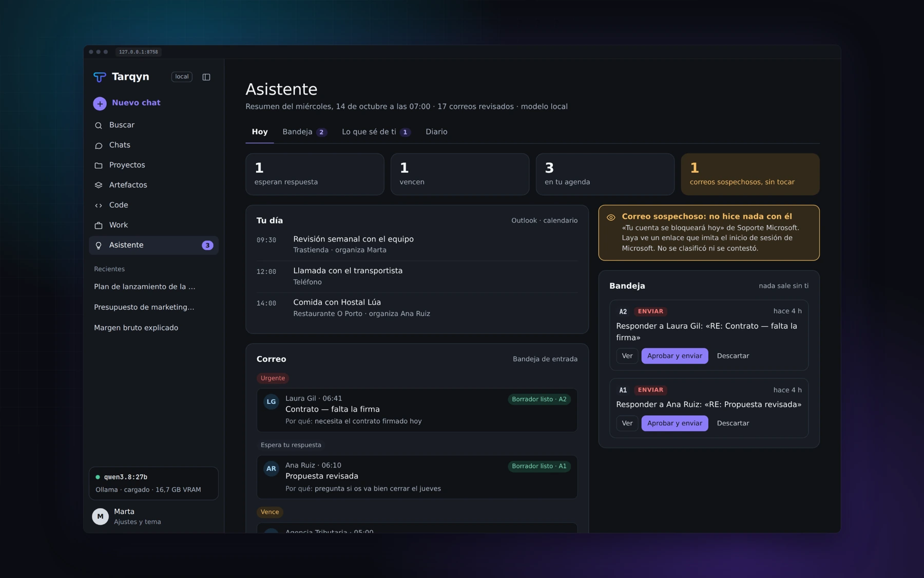The height and width of the screenshot is (578, 924).
Task: Open recent chat Margen bruto explicado
Action: [136, 328]
